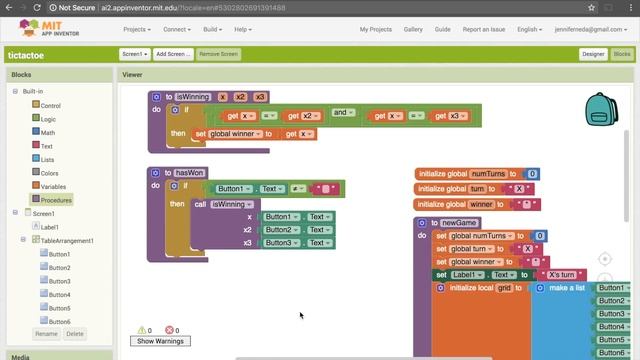Open the browser three-dot menu
This screenshot has height=360, width=640.
(x=631, y=7)
